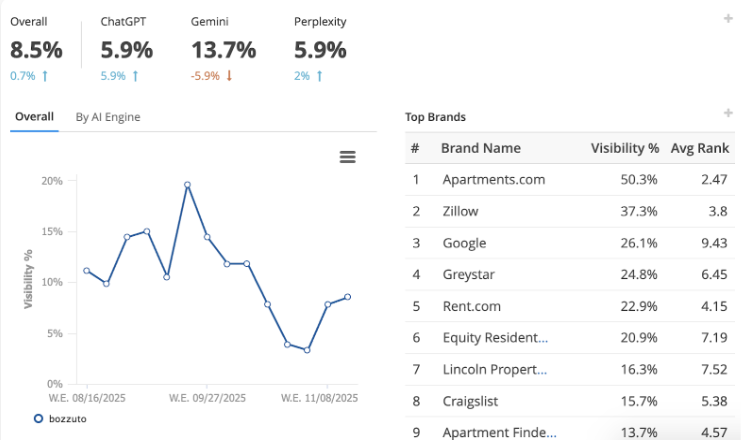Image resolution: width=742 pixels, height=444 pixels.
Task: Click the Perplexity up arrow trend icon
Action: (319, 76)
